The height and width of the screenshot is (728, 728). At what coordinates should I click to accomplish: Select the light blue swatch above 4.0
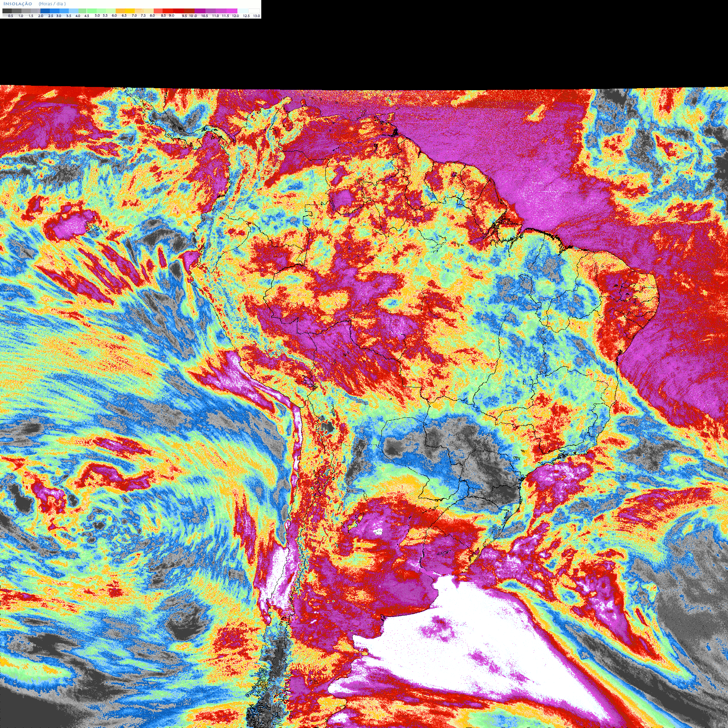click(x=74, y=11)
